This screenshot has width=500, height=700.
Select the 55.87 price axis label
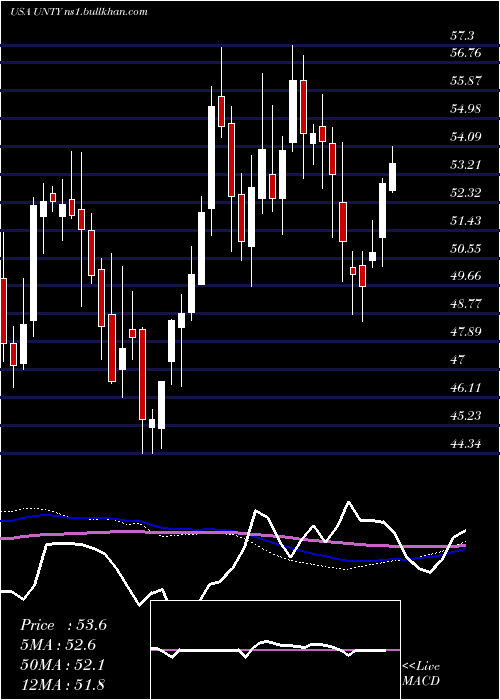(467, 81)
